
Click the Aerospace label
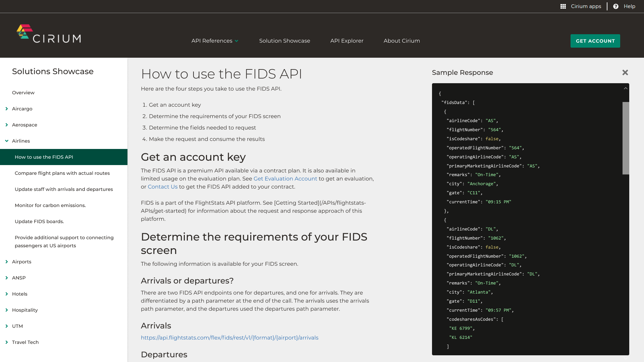pyautogui.click(x=24, y=125)
